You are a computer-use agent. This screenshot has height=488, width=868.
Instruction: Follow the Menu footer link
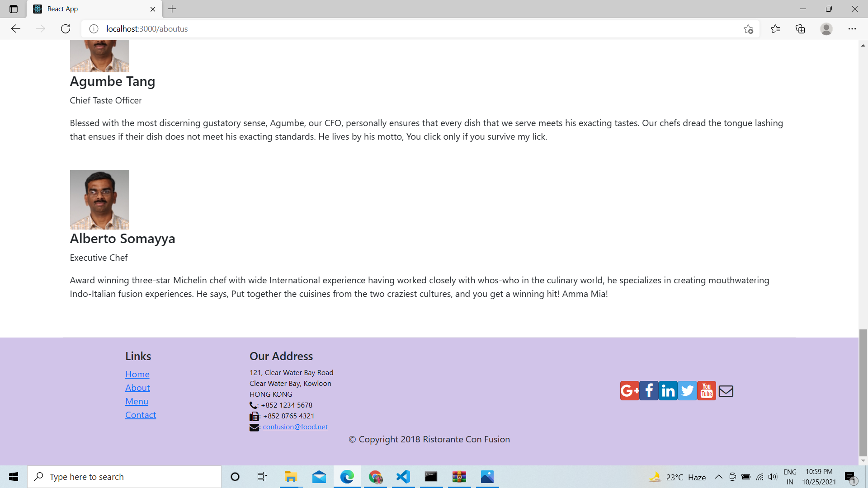tap(137, 401)
